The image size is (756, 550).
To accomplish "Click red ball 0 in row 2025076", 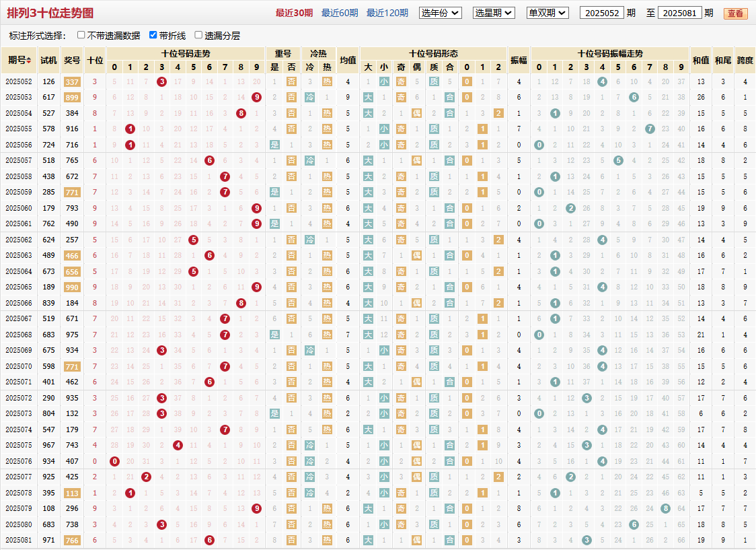I will pos(114,461).
